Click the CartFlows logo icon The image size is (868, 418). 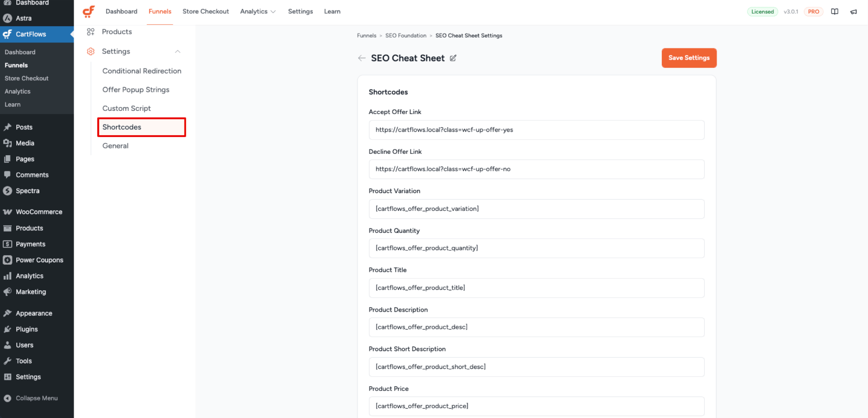point(89,11)
